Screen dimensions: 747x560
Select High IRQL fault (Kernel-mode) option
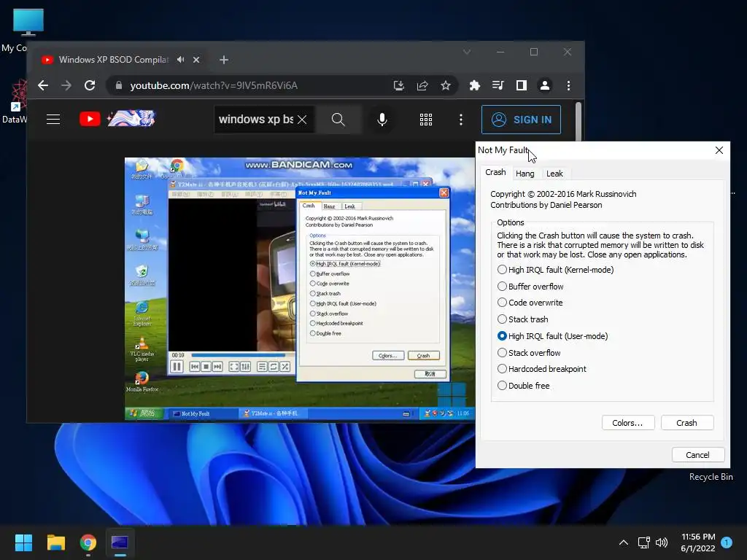pos(555,270)
